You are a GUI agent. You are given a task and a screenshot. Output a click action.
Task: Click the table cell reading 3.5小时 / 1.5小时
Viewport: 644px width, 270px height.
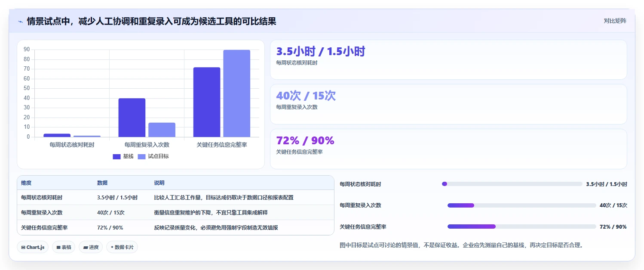[x=117, y=198]
